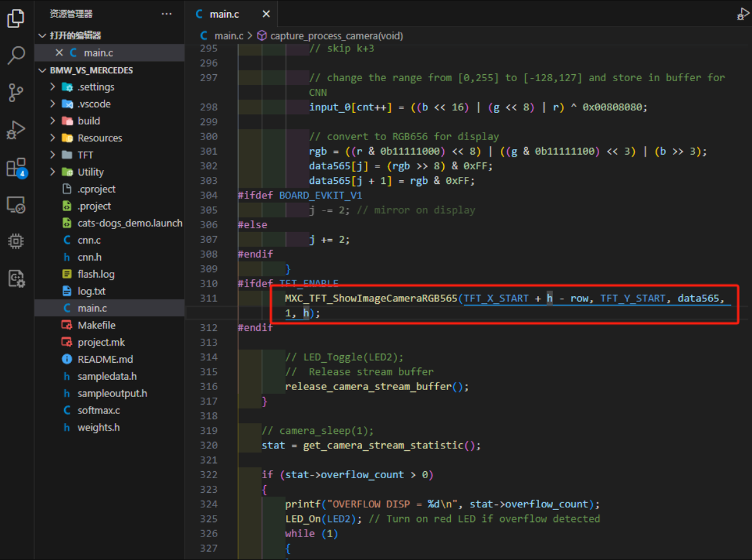Image resolution: width=752 pixels, height=560 pixels.
Task: Expand the .vscode folder
Action: pos(53,104)
